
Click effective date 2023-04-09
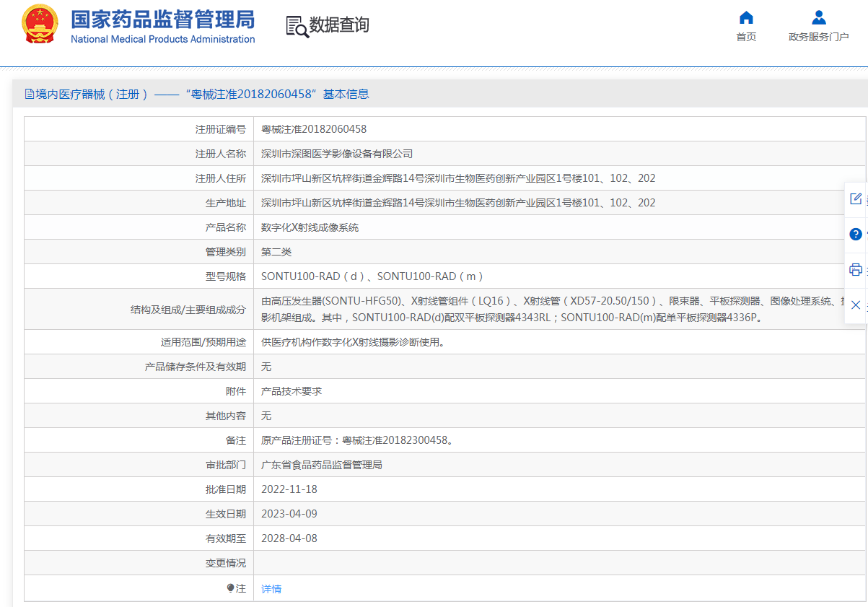tap(289, 514)
